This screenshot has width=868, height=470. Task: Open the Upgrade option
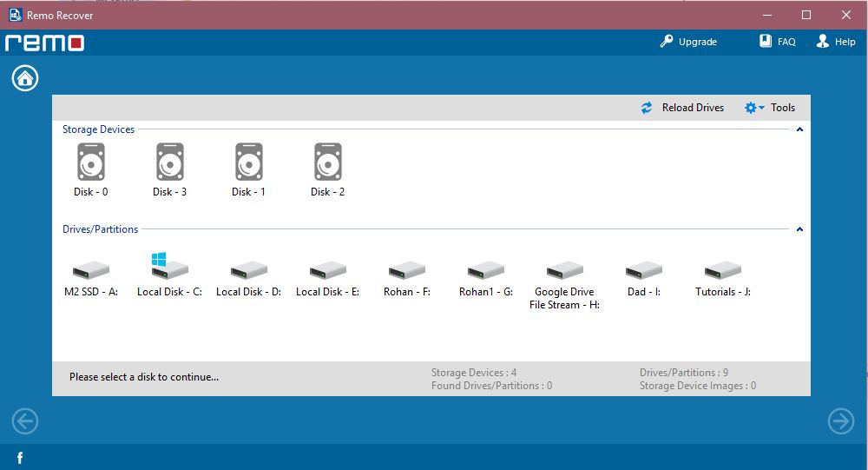pyautogui.click(x=688, y=42)
